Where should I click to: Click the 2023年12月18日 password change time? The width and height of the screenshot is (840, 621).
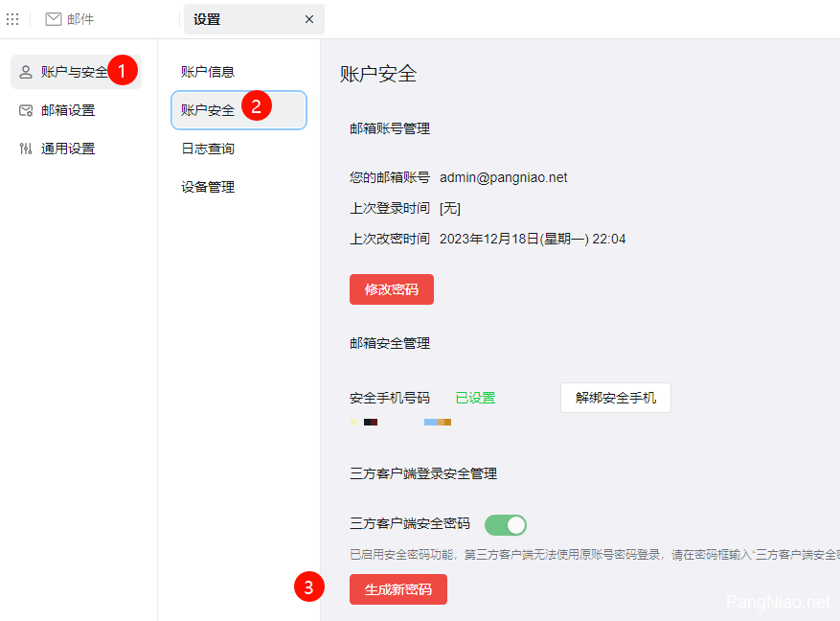tap(533, 239)
